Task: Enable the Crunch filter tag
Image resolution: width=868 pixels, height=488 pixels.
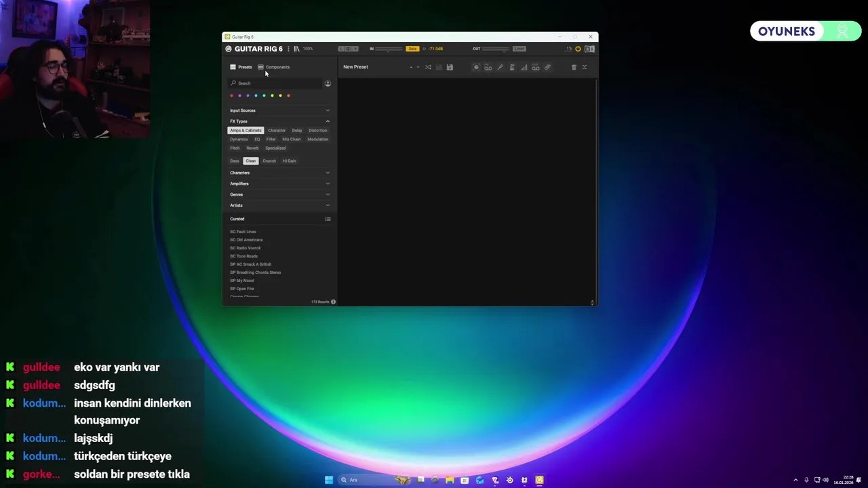Action: (x=269, y=161)
